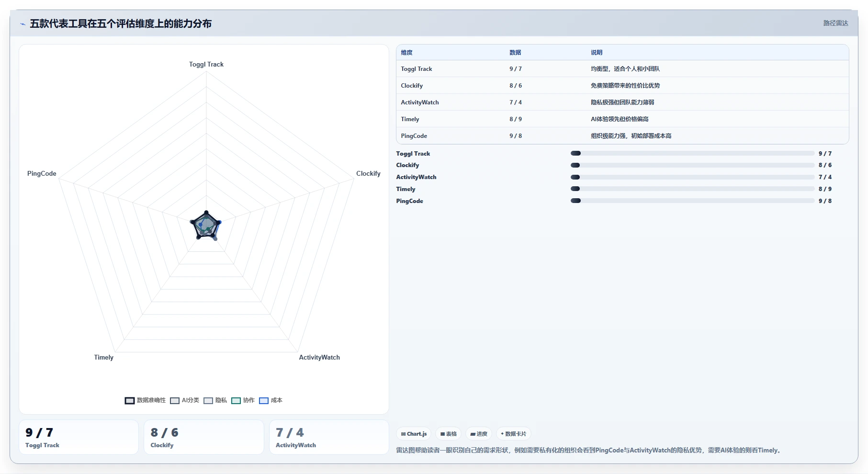This screenshot has width=868, height=474.
Task: Toggle the 隐私 legend series
Action: click(x=215, y=400)
